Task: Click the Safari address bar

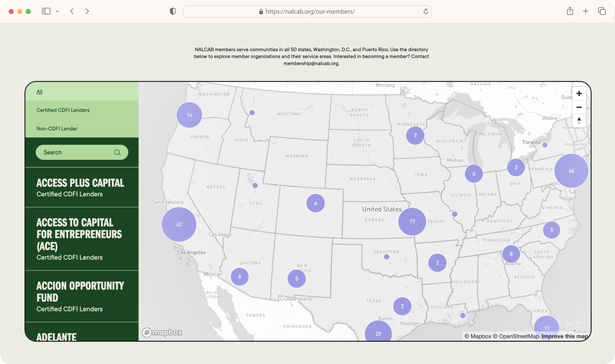Action: click(x=307, y=11)
